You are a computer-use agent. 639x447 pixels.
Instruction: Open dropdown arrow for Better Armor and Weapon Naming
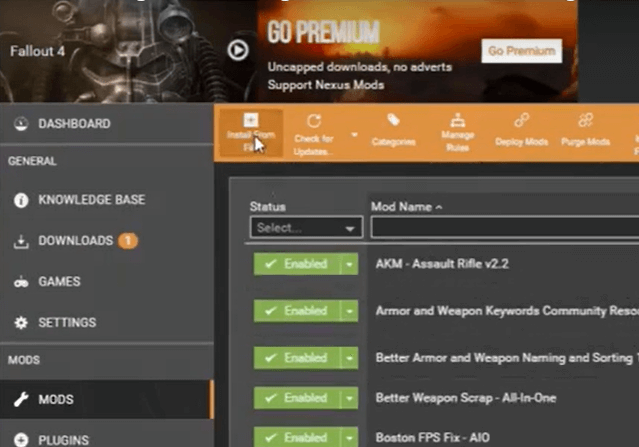pyautogui.click(x=349, y=358)
